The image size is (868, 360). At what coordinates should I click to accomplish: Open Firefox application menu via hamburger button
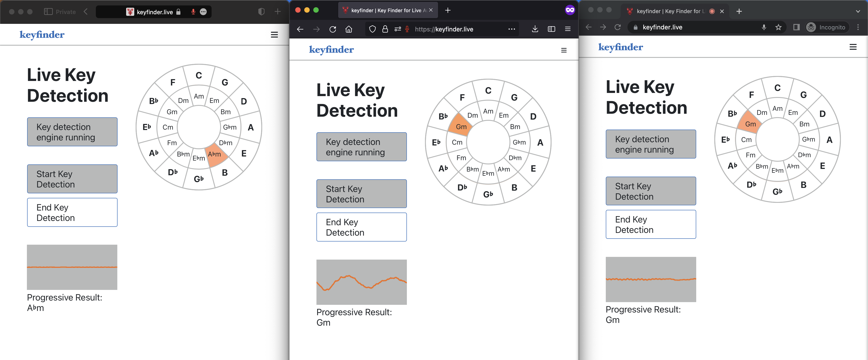point(568,29)
